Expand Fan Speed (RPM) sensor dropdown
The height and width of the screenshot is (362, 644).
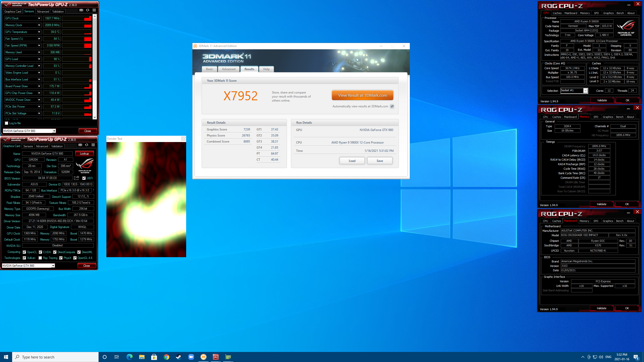[x=39, y=46]
